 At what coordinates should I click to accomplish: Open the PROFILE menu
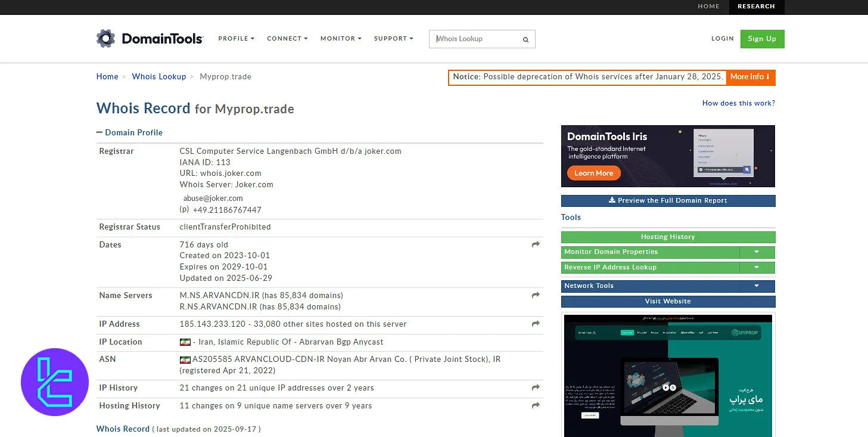pyautogui.click(x=236, y=38)
